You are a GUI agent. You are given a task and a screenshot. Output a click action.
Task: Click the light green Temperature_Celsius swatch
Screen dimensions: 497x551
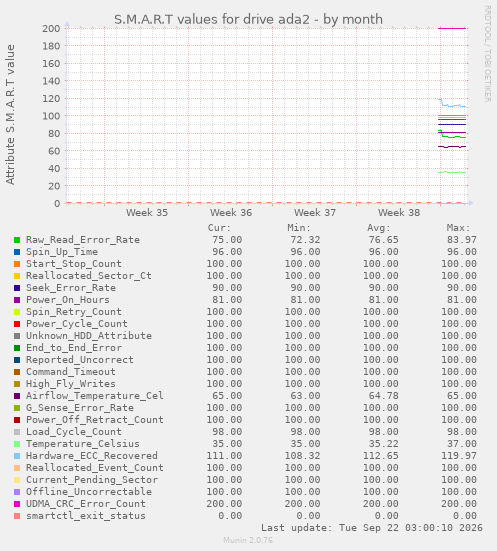17,444
